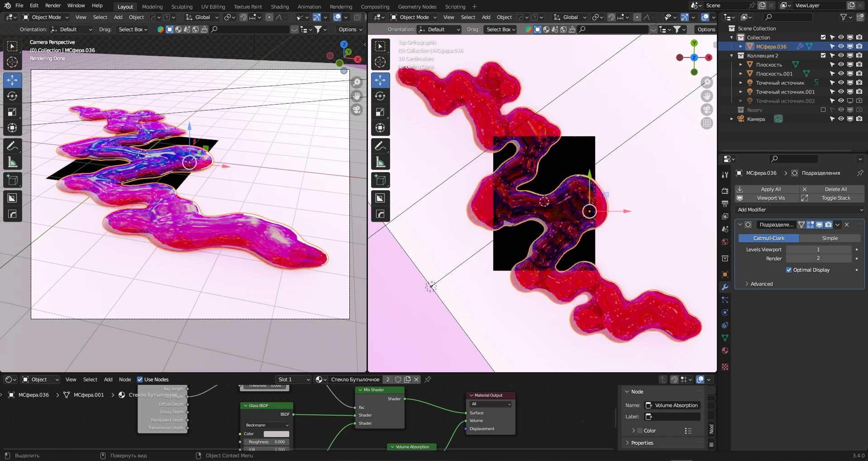Hide Плоскость.001 with its eye toggle
The image size is (868, 461).
click(x=841, y=73)
